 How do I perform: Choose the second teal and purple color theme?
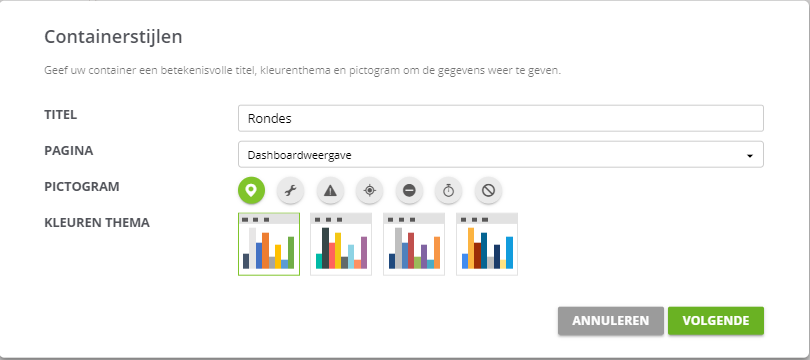click(x=341, y=244)
